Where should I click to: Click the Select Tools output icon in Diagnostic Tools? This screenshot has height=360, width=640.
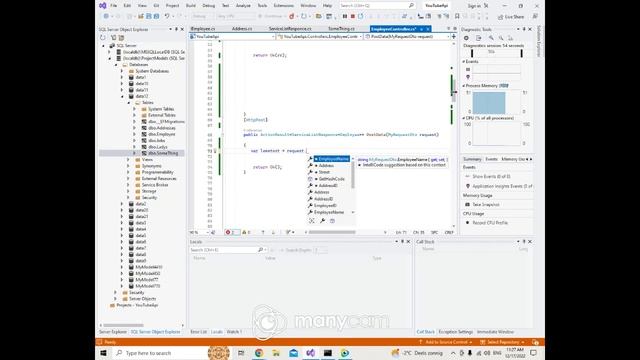(x=479, y=38)
